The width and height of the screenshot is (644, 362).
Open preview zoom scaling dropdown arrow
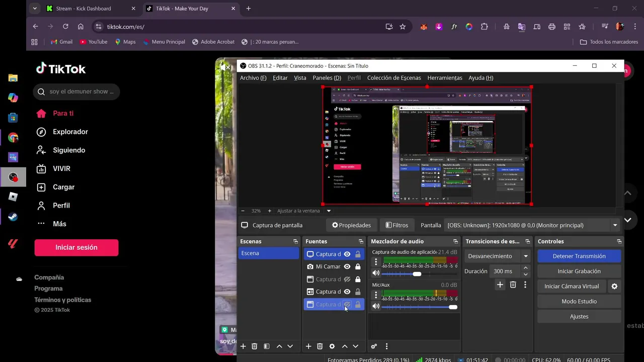(x=329, y=211)
